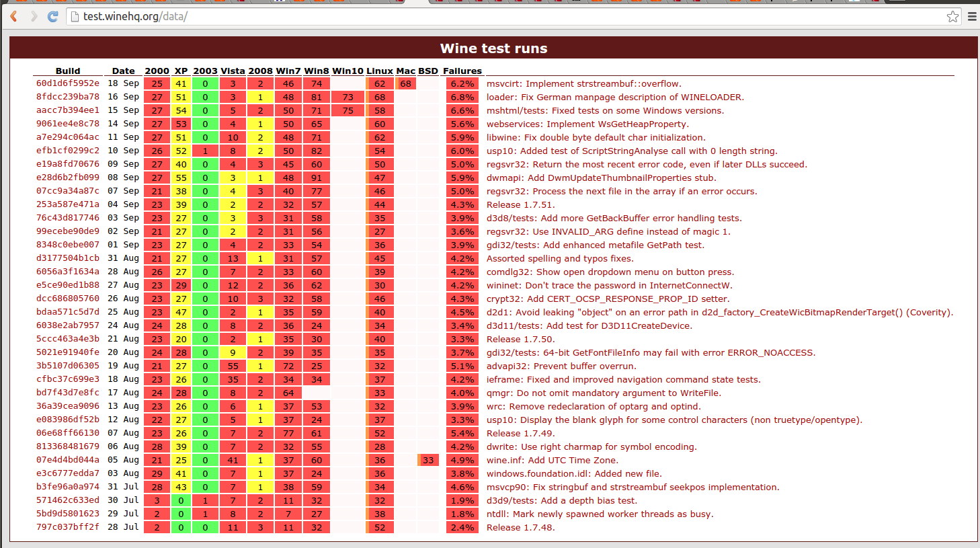Open build aacc7b394ee1
This screenshot has width=980, height=548.
click(x=68, y=110)
